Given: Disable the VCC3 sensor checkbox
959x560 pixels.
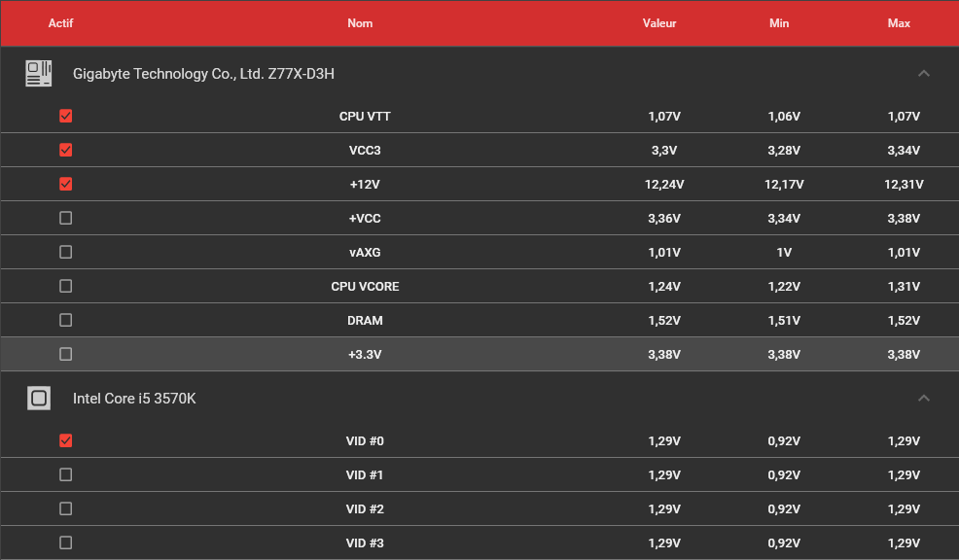Looking at the screenshot, I should click(65, 150).
